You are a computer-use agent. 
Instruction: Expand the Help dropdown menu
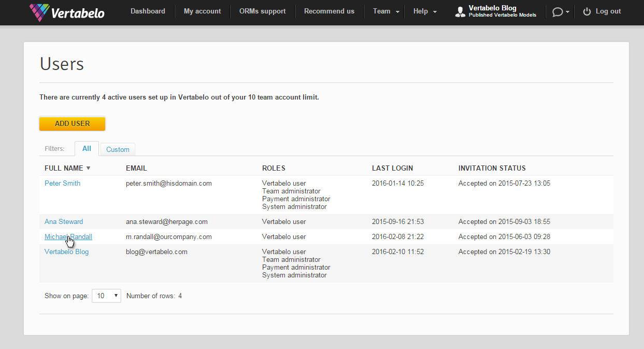click(x=425, y=11)
